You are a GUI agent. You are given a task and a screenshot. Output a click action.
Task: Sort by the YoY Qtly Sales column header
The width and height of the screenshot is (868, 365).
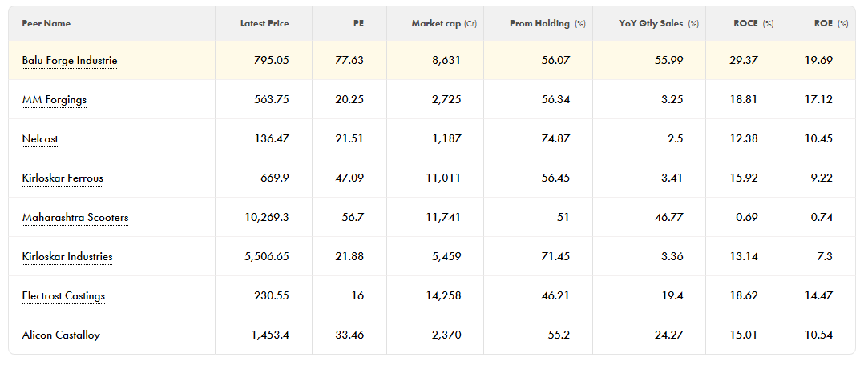[659, 24]
